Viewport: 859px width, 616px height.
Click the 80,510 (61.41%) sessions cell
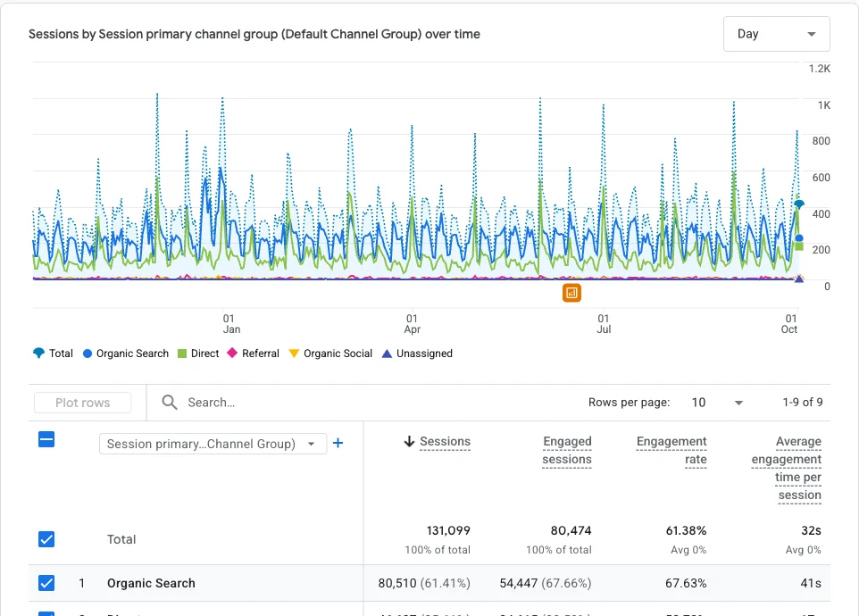click(424, 583)
